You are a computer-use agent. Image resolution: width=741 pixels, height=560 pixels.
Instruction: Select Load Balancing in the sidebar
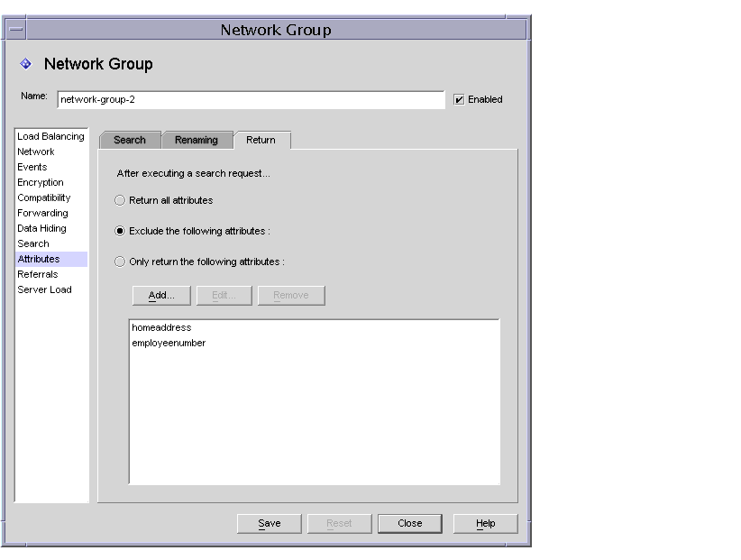click(x=51, y=136)
